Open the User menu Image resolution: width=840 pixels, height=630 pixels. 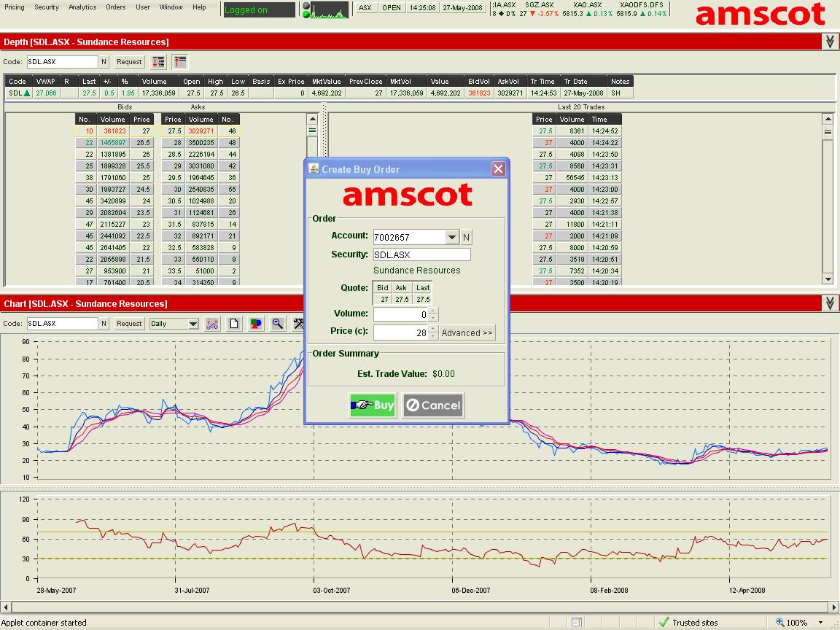[x=143, y=7]
